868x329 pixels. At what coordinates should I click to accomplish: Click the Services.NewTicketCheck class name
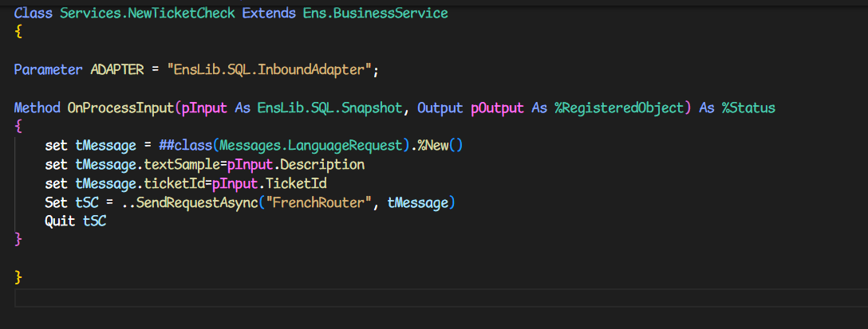(x=148, y=14)
